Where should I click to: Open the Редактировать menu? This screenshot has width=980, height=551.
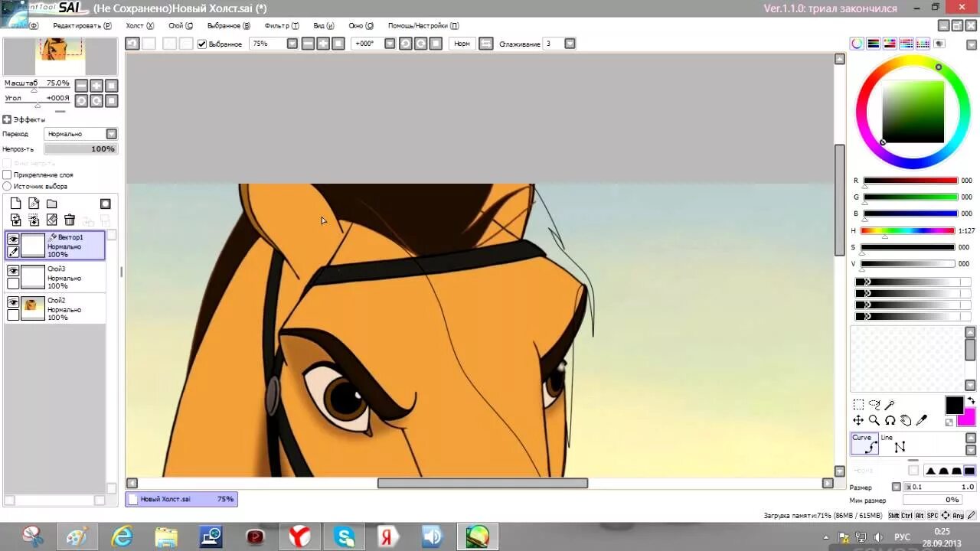pos(82,25)
